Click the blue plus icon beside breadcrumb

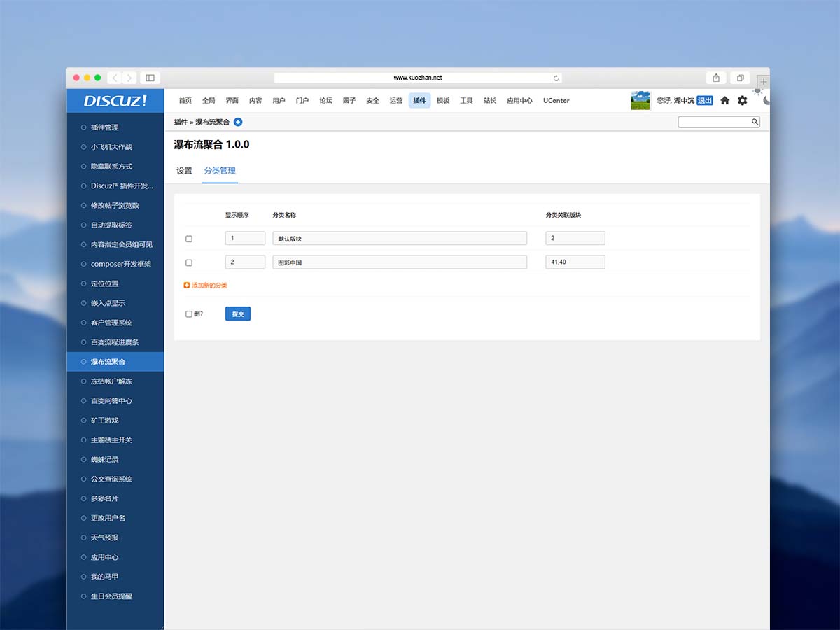pyautogui.click(x=238, y=122)
